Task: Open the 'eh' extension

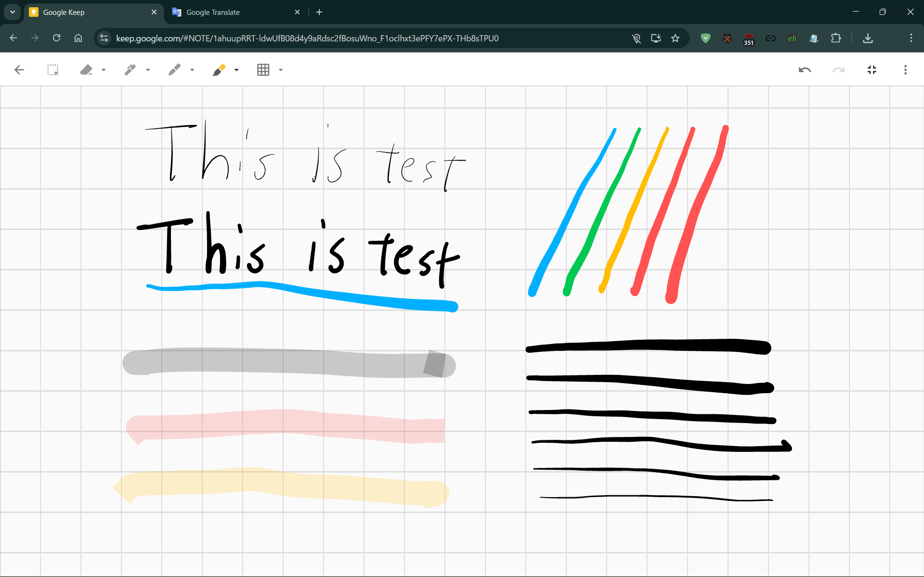Action: (792, 38)
